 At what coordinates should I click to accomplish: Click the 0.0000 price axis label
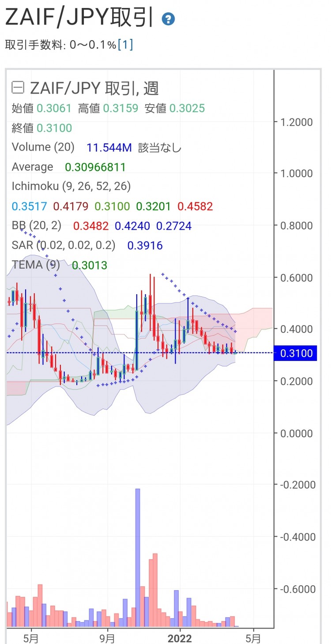click(x=297, y=433)
